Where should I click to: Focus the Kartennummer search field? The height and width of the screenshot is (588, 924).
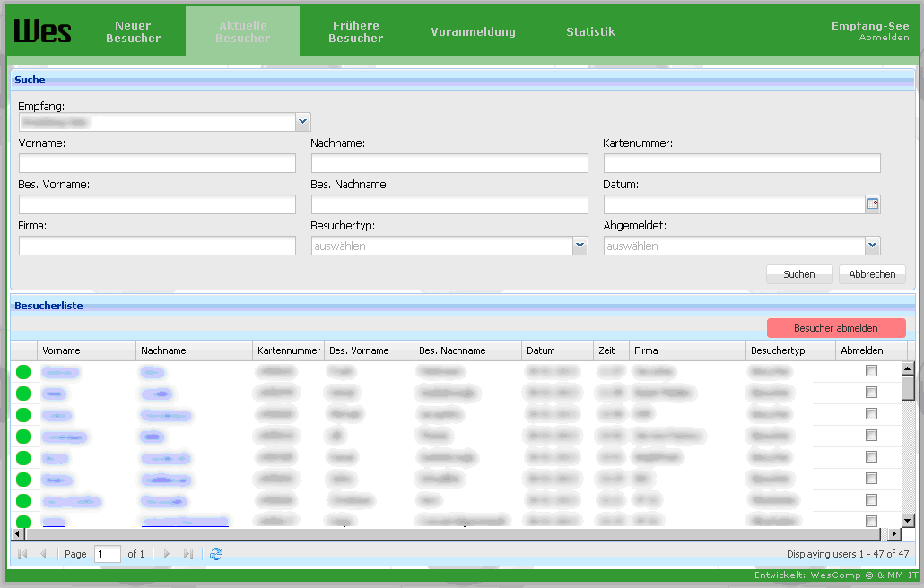[x=742, y=163]
